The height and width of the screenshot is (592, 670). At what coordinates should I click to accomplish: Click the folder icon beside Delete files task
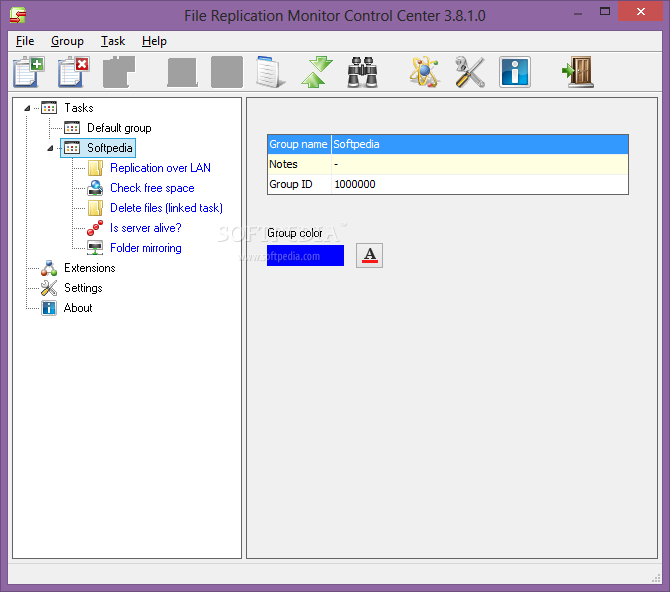[95, 208]
